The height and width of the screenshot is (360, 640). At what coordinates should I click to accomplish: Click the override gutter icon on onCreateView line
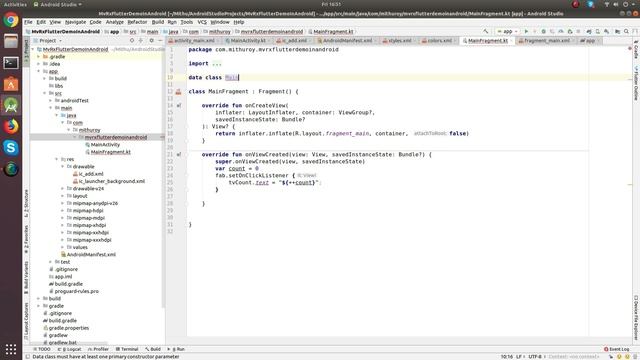pyautogui.click(x=179, y=105)
